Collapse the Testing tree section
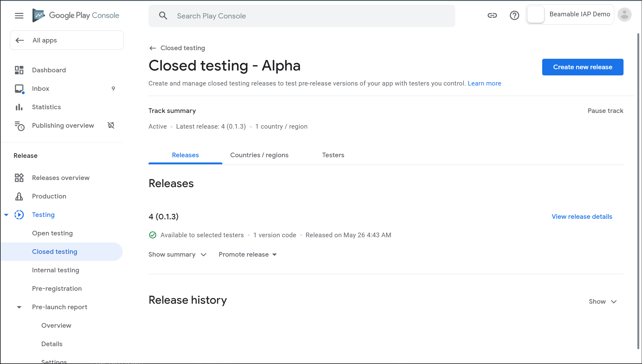Image resolution: width=642 pixels, height=364 pixels. pos(6,215)
